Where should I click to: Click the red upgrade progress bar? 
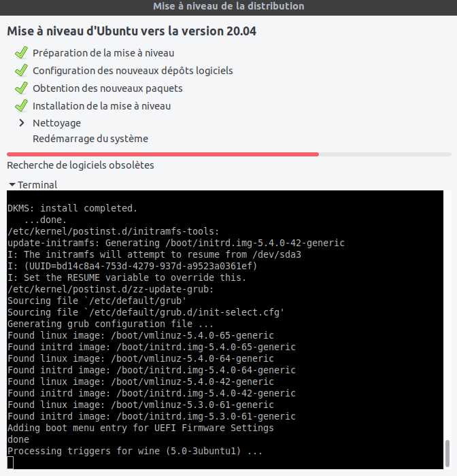[x=163, y=154]
